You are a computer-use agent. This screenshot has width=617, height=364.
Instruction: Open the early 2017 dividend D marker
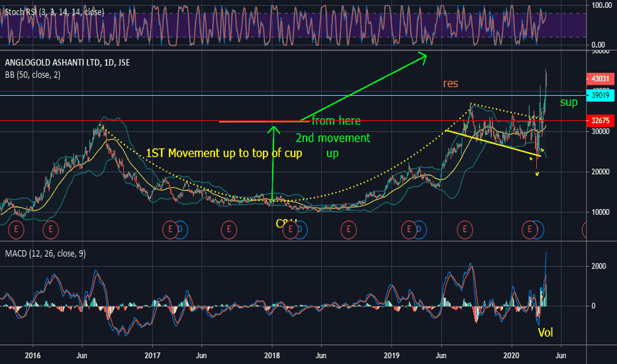click(x=181, y=230)
